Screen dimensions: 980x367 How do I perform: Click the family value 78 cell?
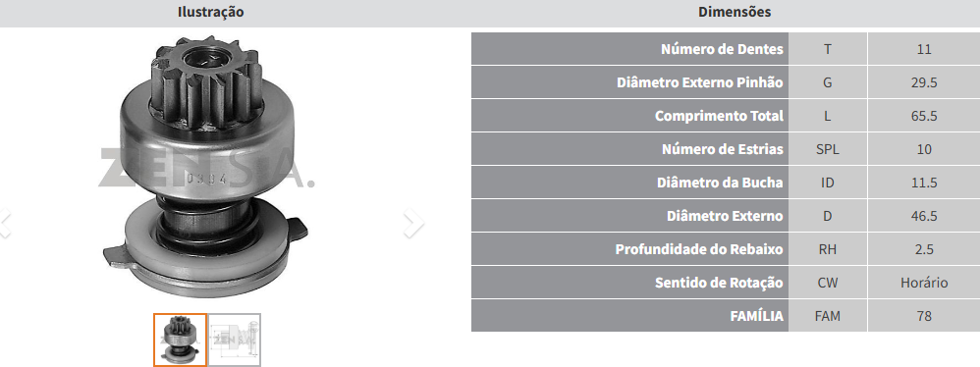[924, 316]
